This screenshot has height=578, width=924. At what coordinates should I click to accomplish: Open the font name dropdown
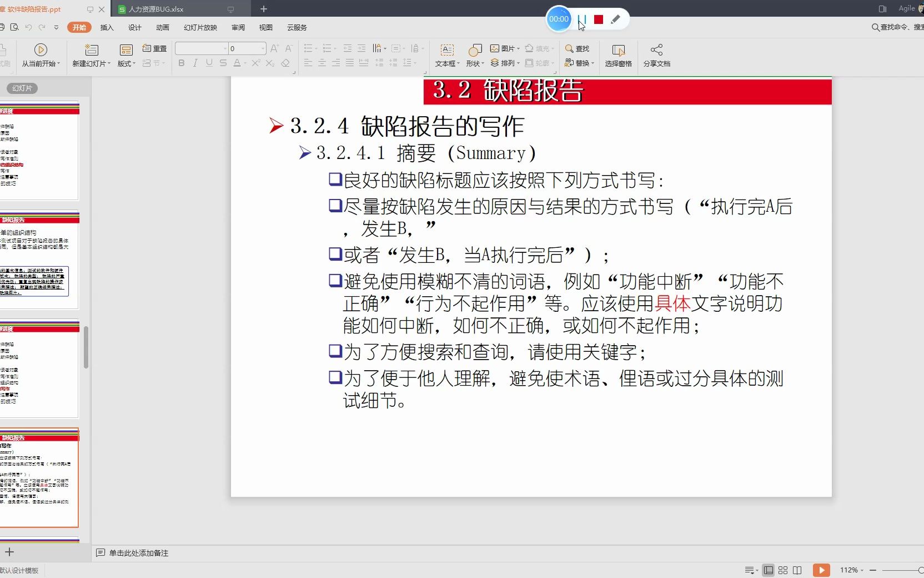click(225, 48)
